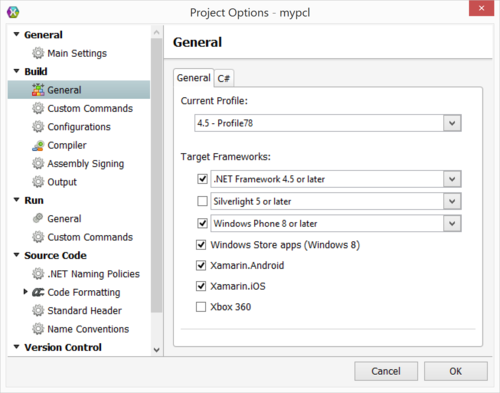Expand the Code Formatting tree node
500x393 pixels.
point(25,292)
